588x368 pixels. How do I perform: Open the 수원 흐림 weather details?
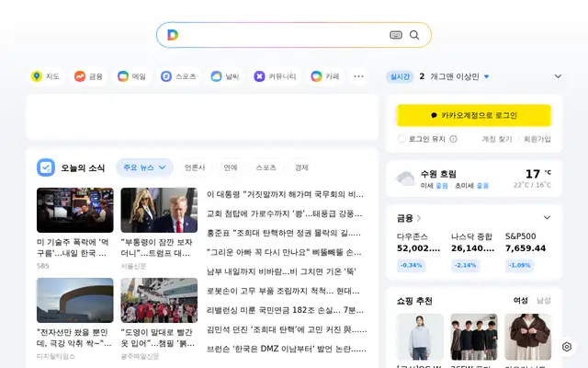[x=438, y=174]
